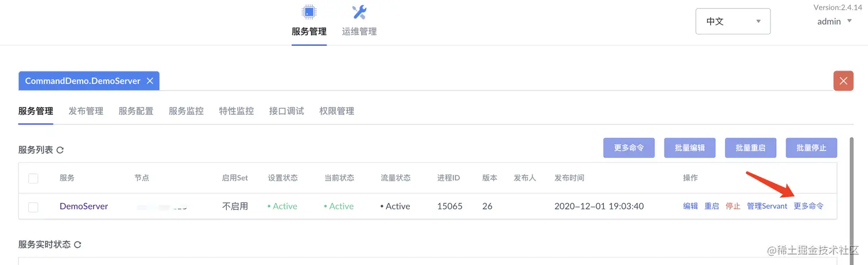Click the 进程ID value 15065

coord(449,206)
